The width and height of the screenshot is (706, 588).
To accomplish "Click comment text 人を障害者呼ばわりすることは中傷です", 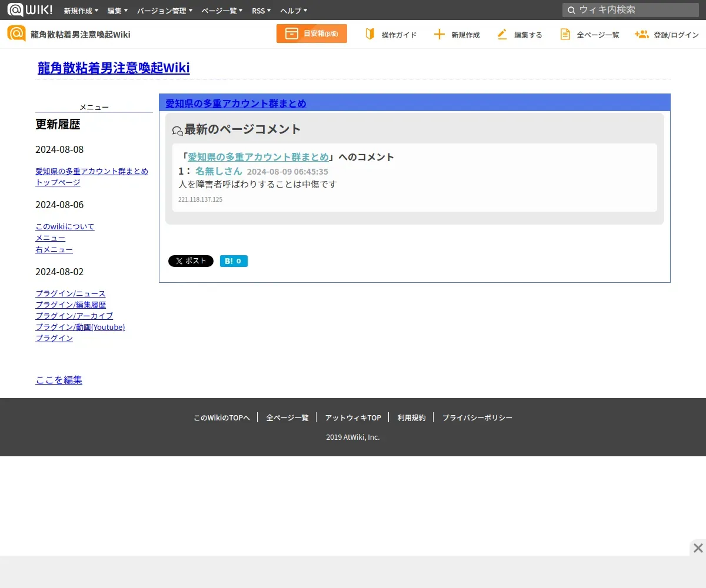I will coord(258,184).
